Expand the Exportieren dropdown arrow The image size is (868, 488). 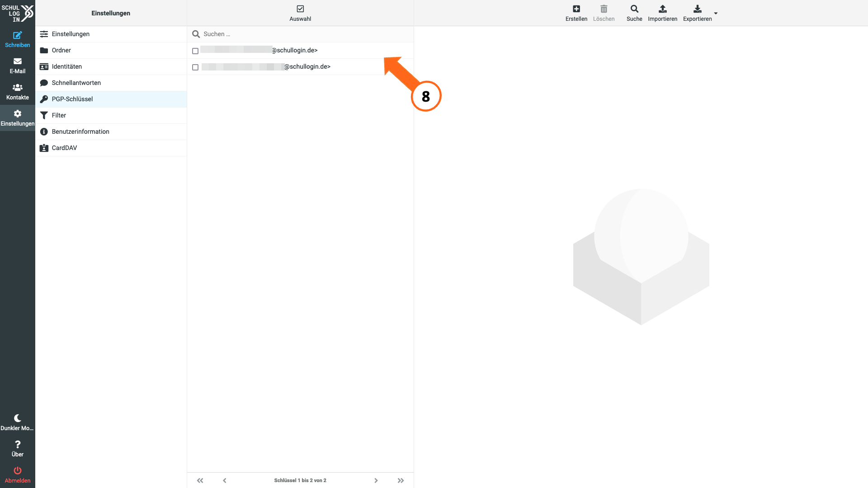click(x=716, y=13)
